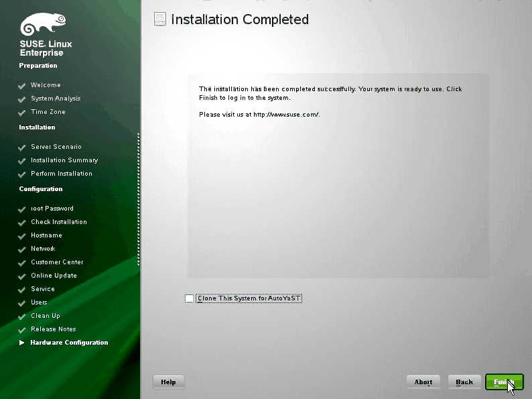Open Help
The image size is (532, 399).
(x=168, y=382)
